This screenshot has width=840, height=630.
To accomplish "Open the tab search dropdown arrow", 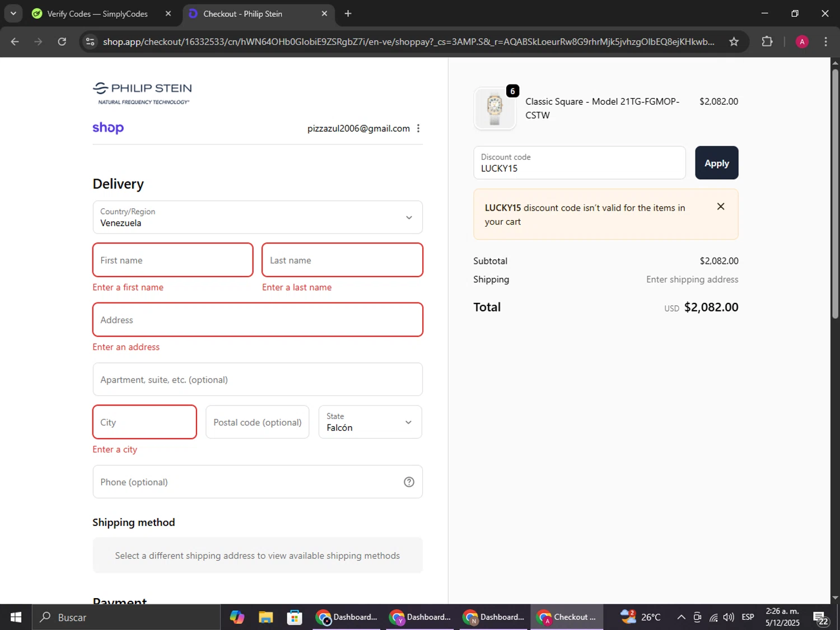I will (13, 13).
